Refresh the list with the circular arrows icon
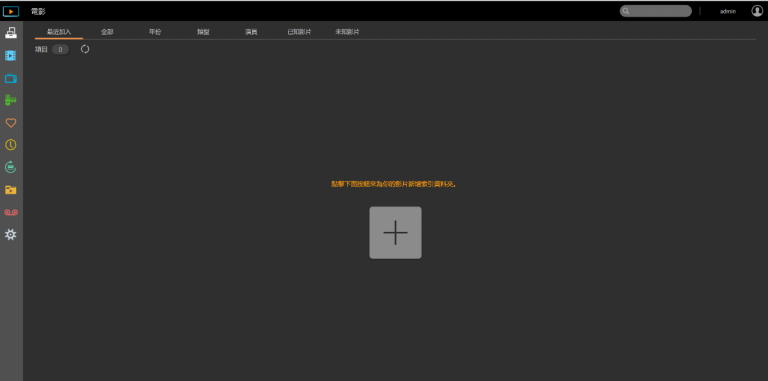 pos(85,49)
